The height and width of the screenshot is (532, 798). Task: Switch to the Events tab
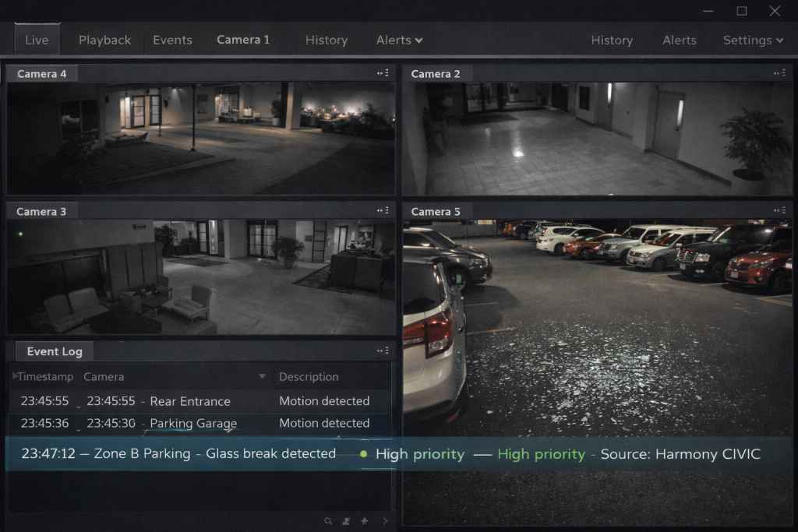tap(172, 40)
